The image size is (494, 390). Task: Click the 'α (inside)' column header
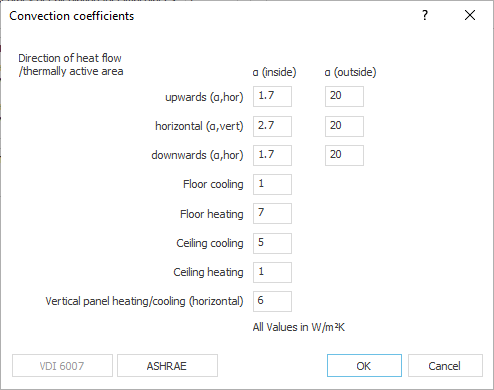274,72
